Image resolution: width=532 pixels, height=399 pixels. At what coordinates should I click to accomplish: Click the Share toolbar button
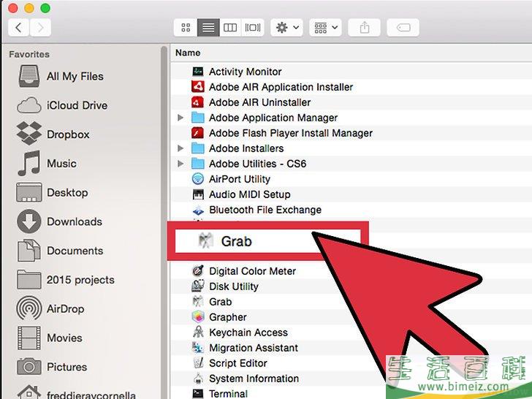[x=365, y=28]
